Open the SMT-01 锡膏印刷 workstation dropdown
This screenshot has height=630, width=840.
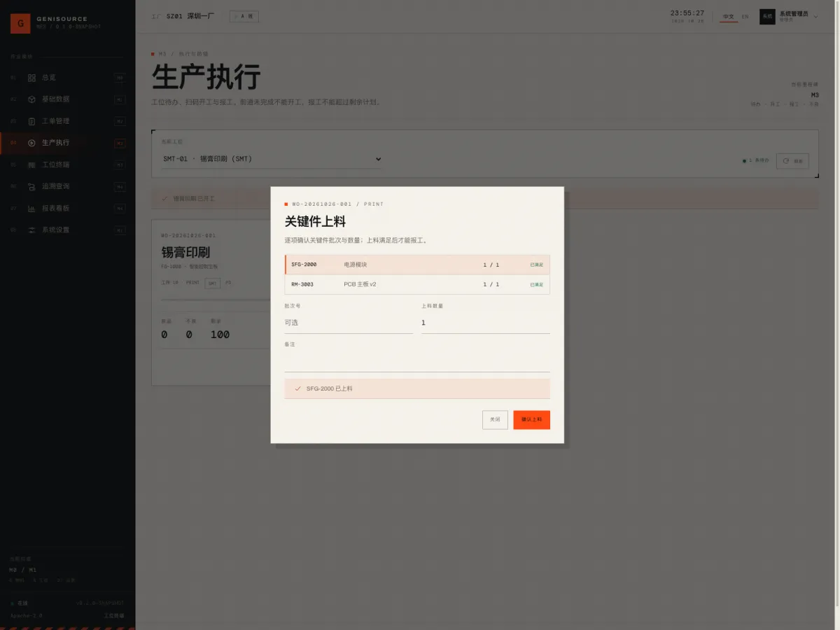pos(272,160)
